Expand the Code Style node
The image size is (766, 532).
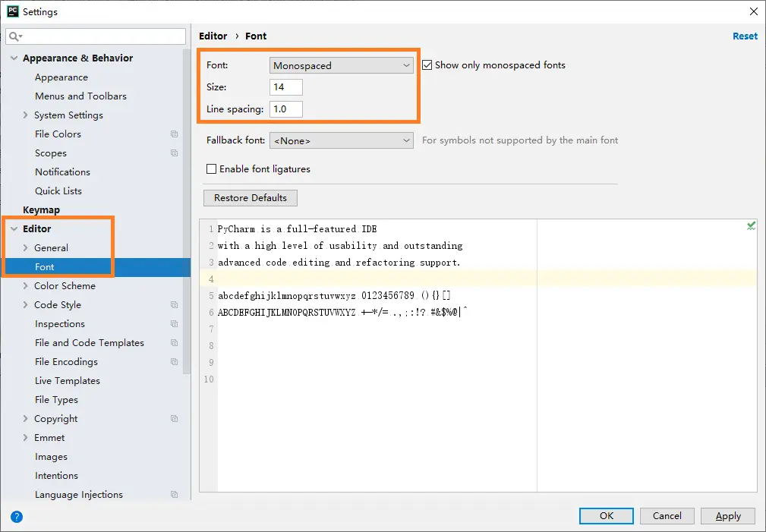[25, 305]
